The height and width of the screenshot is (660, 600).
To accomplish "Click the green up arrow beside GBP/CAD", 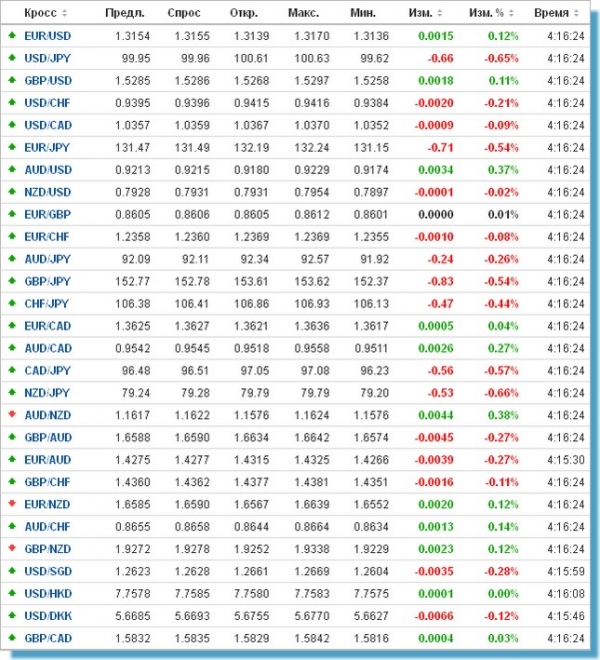I will [12, 638].
